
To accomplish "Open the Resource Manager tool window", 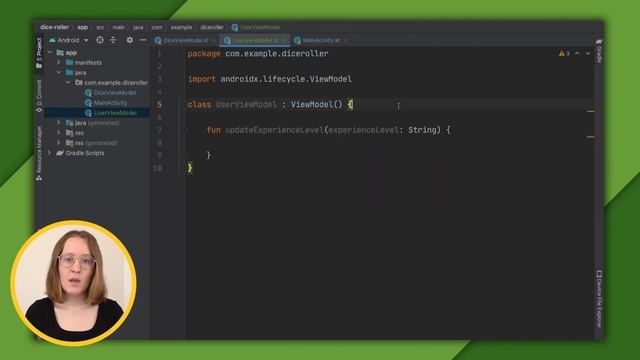I will click(x=39, y=153).
